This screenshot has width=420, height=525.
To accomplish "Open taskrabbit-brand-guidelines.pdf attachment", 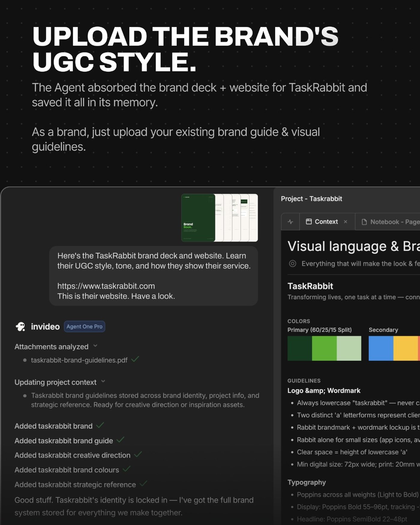I will point(79,360).
